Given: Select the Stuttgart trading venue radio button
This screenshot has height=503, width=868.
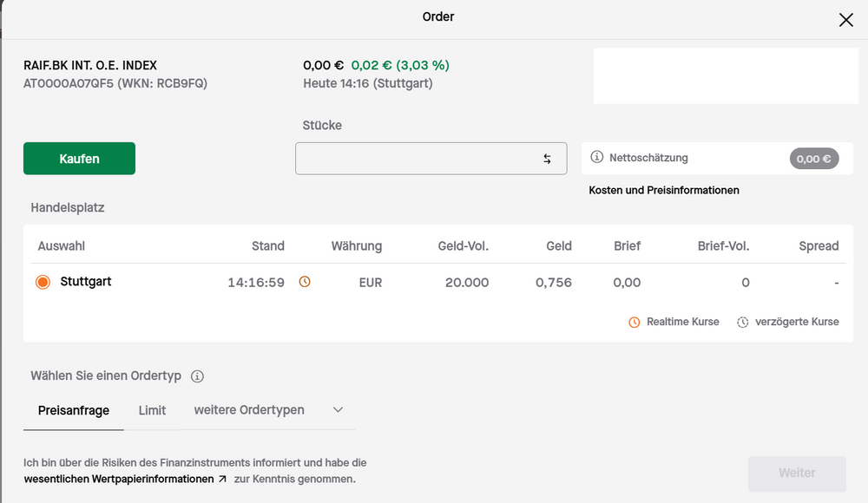Looking at the screenshot, I should point(43,282).
